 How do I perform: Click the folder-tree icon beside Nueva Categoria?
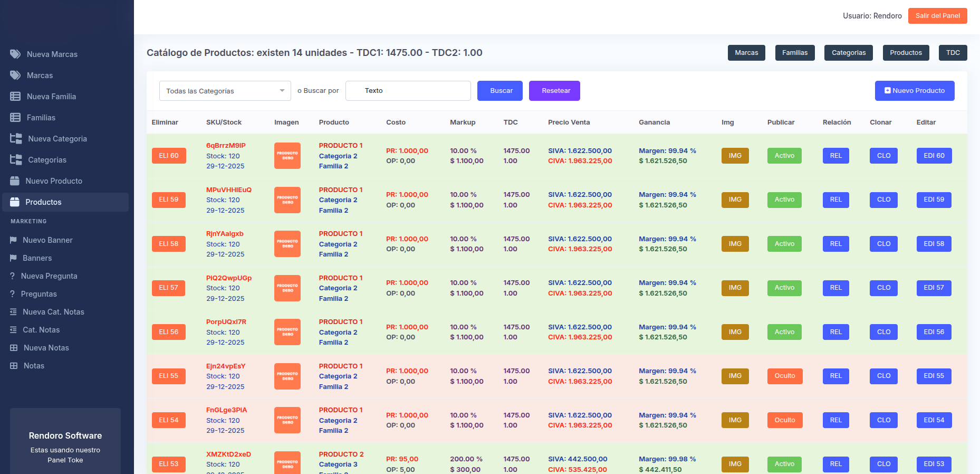pos(16,138)
